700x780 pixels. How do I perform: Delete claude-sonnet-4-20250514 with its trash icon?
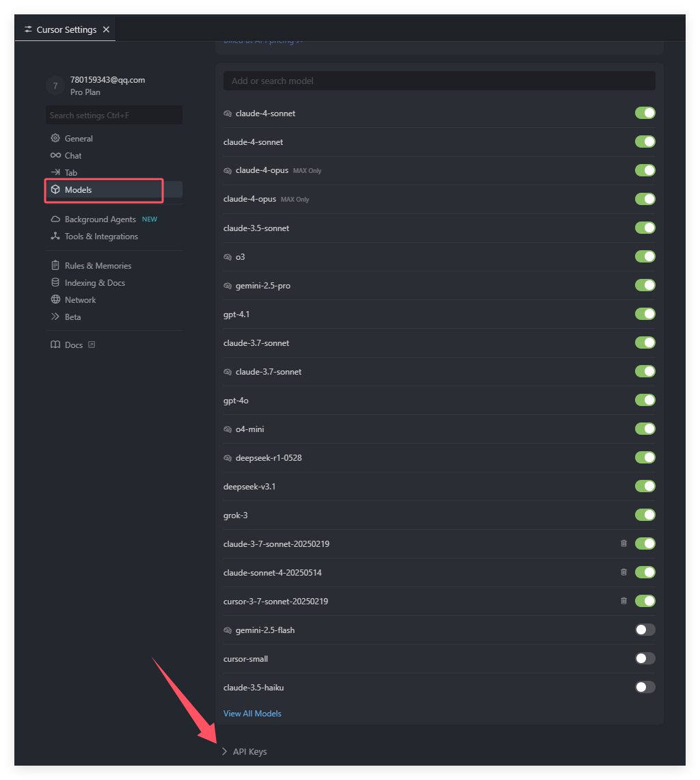pyautogui.click(x=623, y=572)
